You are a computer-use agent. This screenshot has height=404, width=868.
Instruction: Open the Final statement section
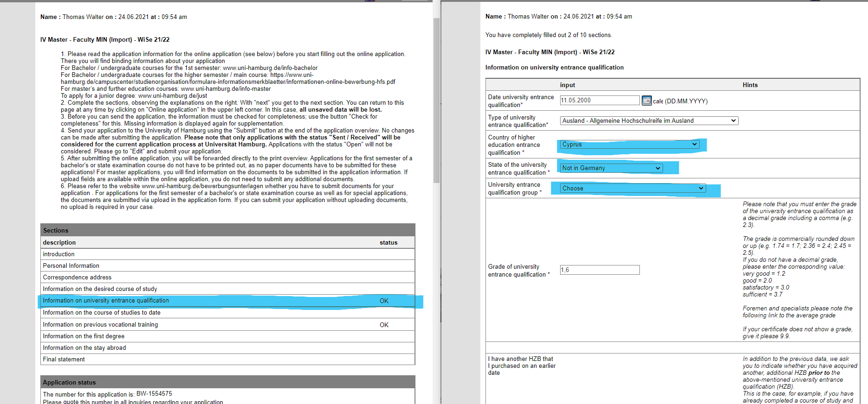click(64, 360)
